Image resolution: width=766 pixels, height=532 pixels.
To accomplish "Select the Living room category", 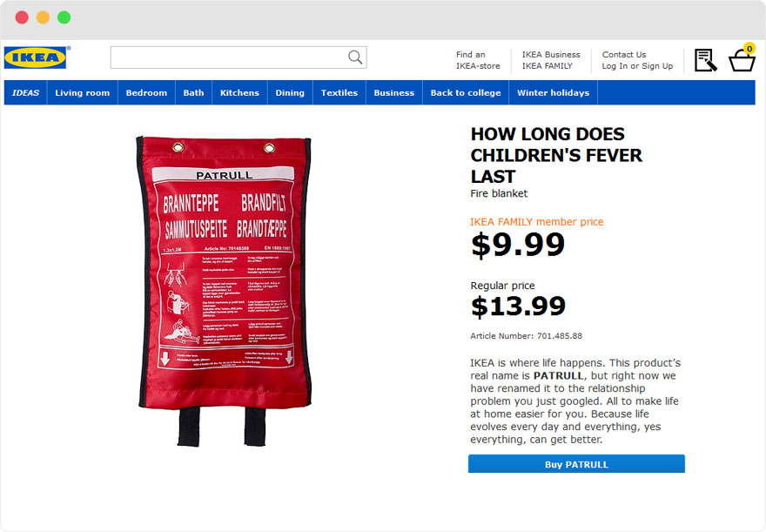I will pos(82,92).
